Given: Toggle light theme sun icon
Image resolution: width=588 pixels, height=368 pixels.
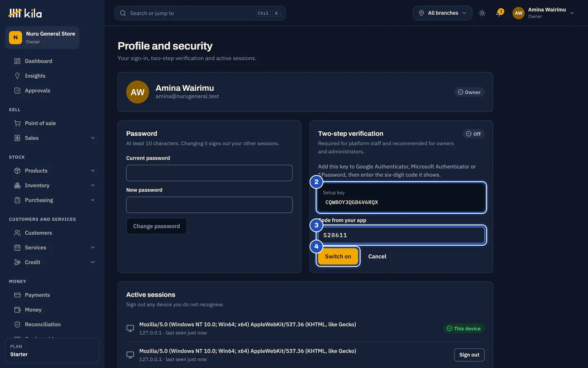Looking at the screenshot, I should pos(482,13).
